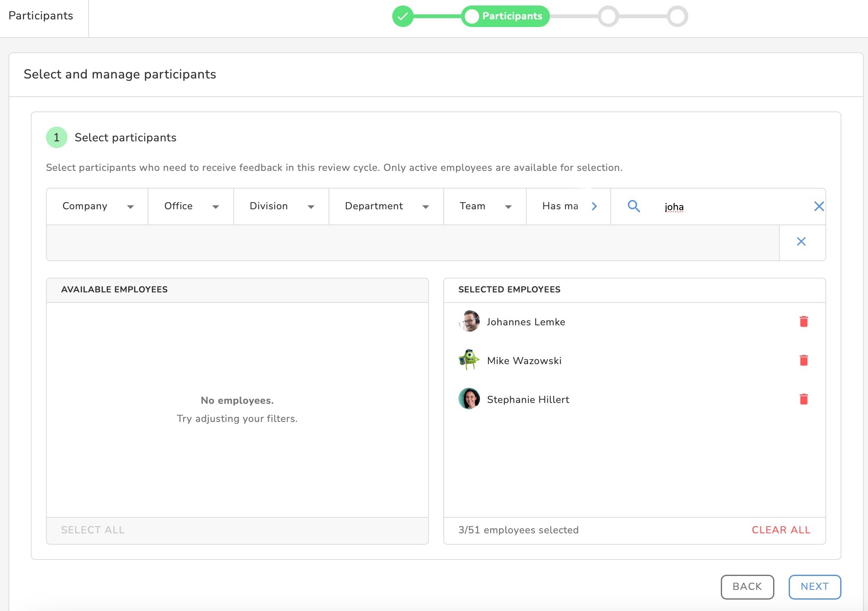Open the Team dropdown filter
The width and height of the screenshot is (868, 611).
coord(485,206)
